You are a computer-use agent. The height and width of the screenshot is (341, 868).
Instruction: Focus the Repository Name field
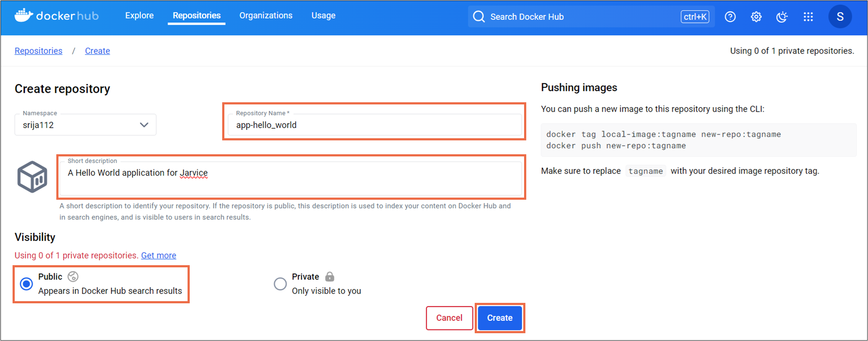[375, 125]
